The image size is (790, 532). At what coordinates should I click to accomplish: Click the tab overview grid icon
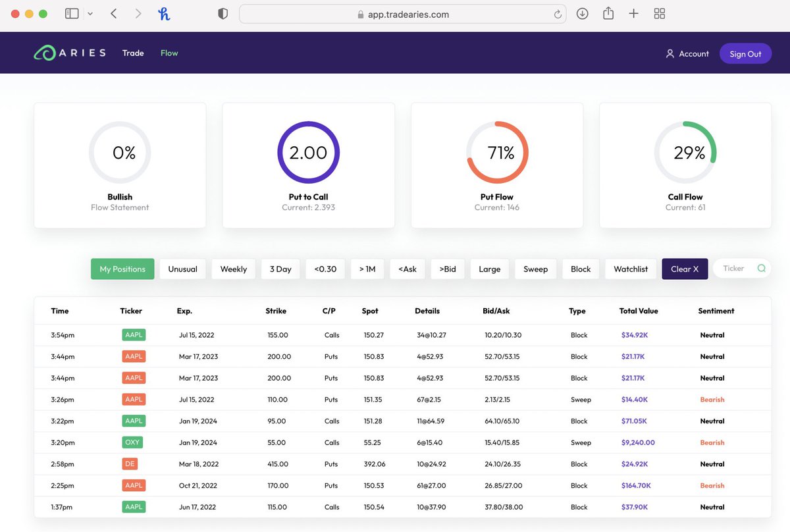tap(659, 13)
